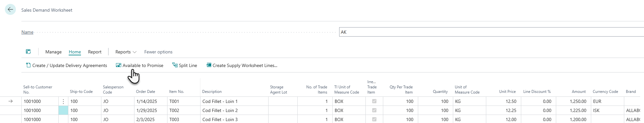Open the Report tab
This screenshot has width=644, height=123.
pyautogui.click(x=95, y=52)
